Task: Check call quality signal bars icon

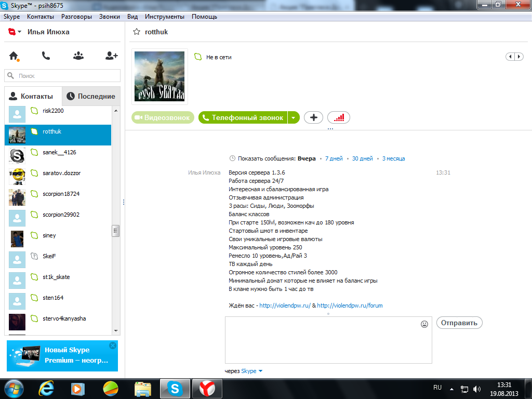Action: [x=339, y=117]
